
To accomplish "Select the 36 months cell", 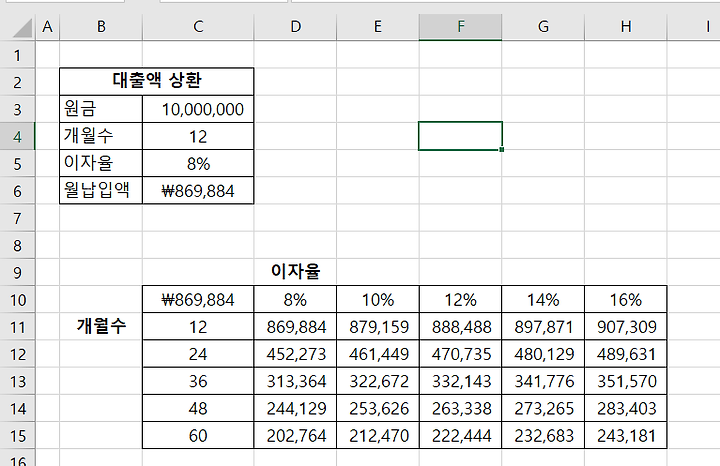I will click(198, 381).
